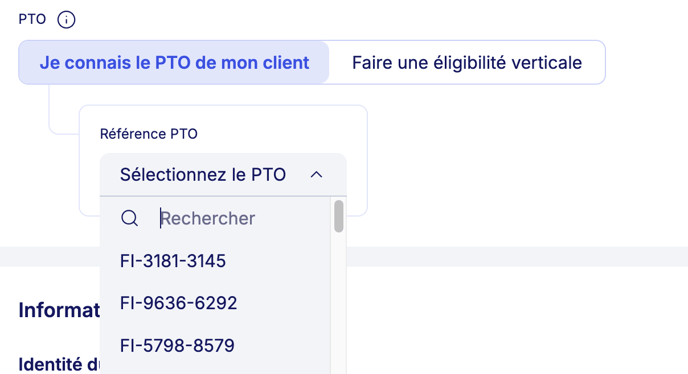Collapse the 'Sélectionnez le PTO' dropdown
The image size is (688, 374).
point(223,175)
